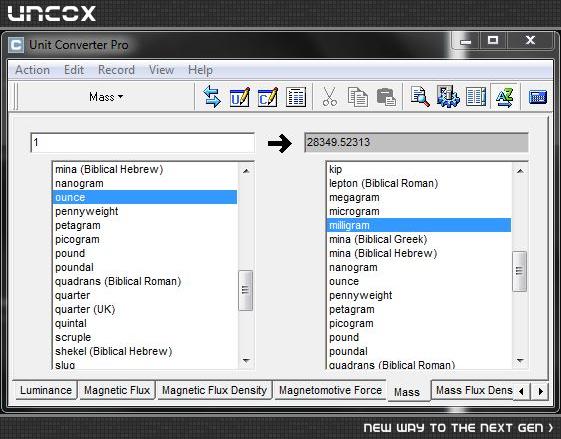Click the Copy icon in the toolbar
Screen dimensions: 561x439
pyautogui.click(x=357, y=97)
